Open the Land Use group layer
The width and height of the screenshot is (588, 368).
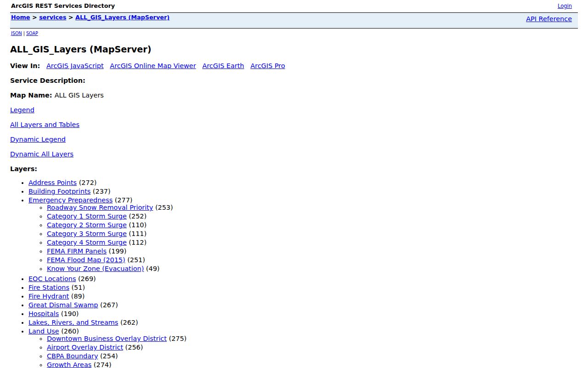coord(44,331)
